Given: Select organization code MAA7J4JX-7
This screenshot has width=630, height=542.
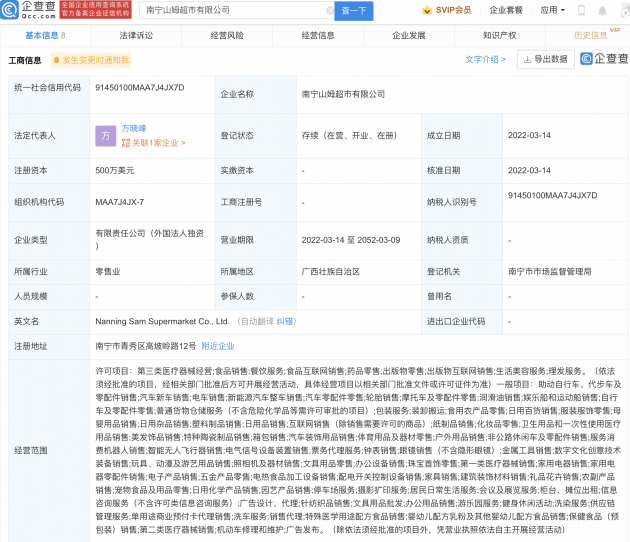Looking at the screenshot, I should (x=119, y=202).
